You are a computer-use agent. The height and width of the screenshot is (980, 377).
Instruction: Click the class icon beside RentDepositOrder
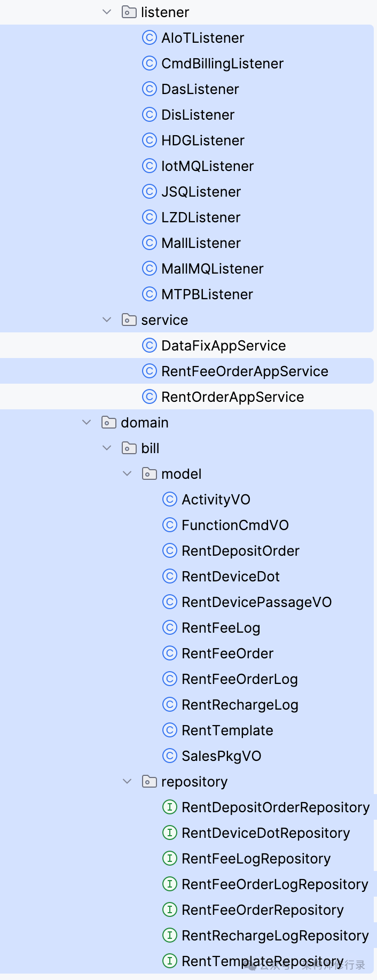170,550
